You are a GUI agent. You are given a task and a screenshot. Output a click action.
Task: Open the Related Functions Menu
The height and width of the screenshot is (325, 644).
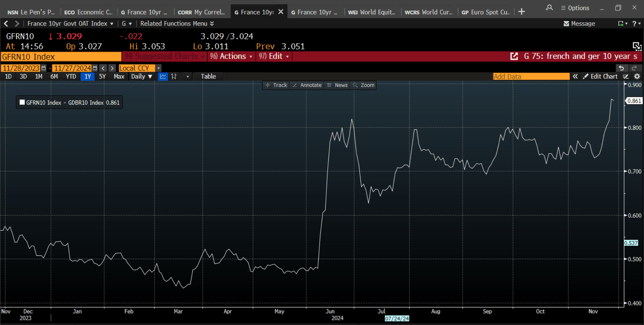coord(177,24)
